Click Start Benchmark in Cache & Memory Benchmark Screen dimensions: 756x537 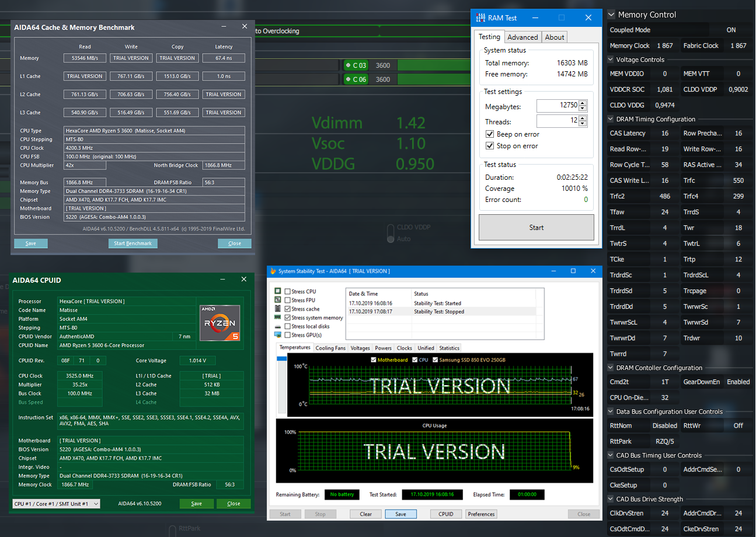133,243
